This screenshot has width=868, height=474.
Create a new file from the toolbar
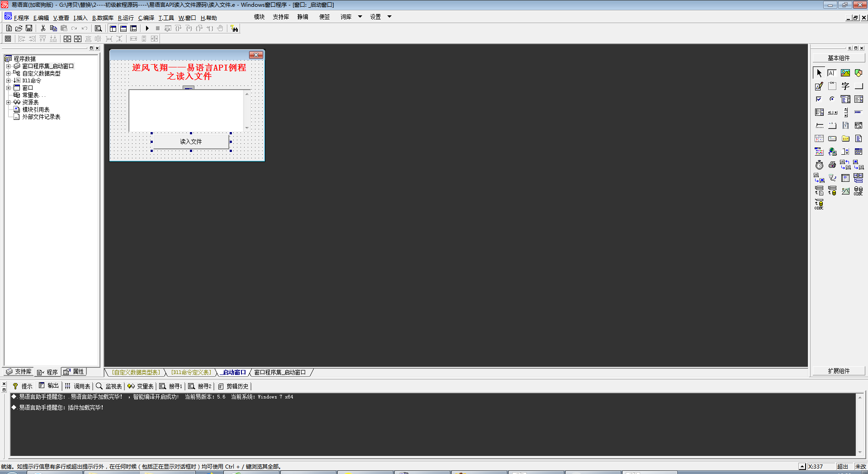(9, 28)
